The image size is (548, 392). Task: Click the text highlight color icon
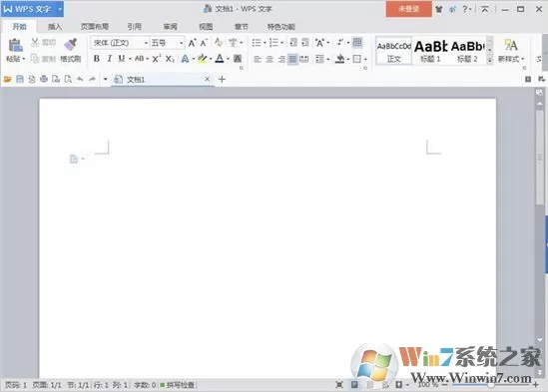coord(202,59)
